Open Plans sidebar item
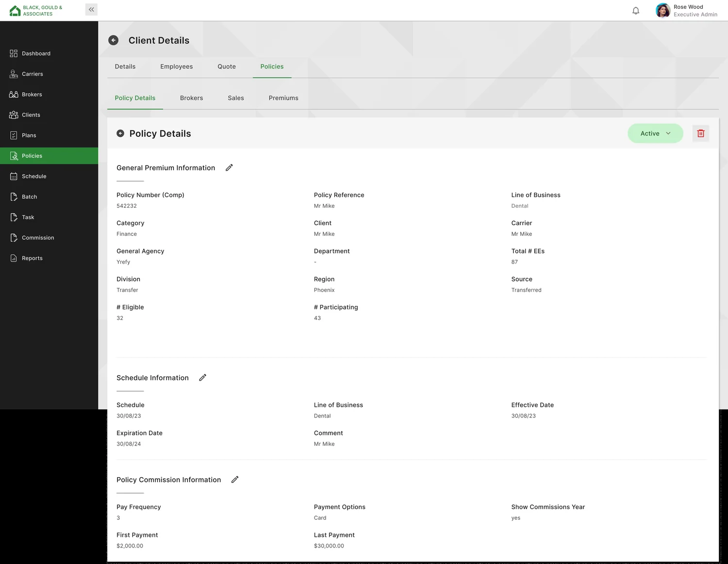728x564 pixels. tap(49, 135)
